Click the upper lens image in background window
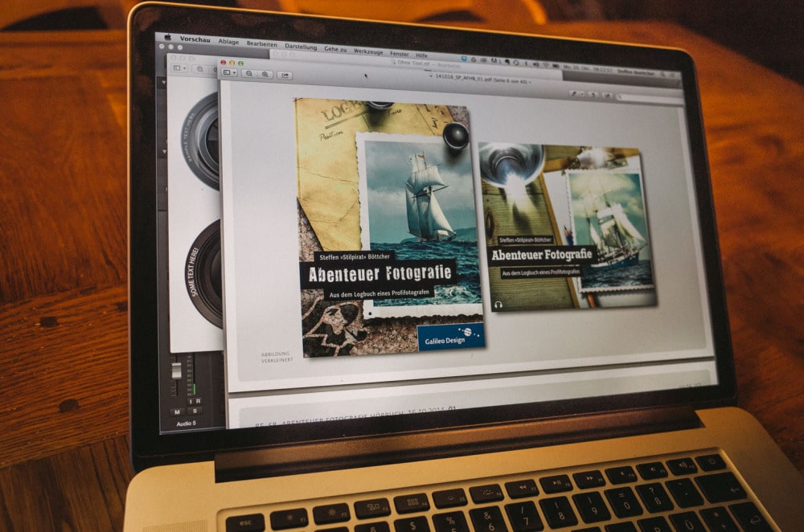Screen dimensions: 804x532 [x=201, y=139]
